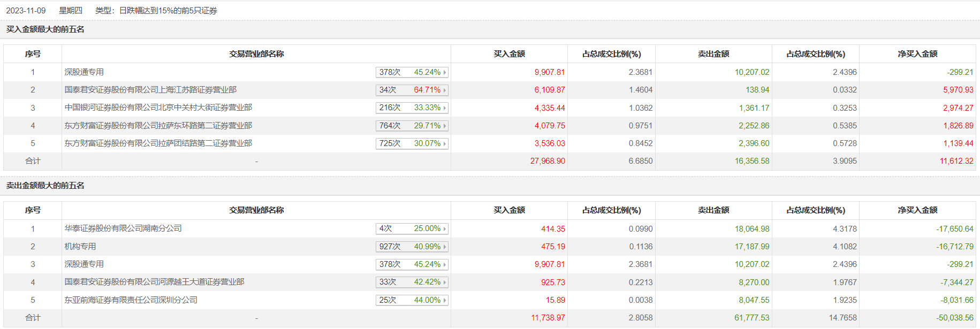
Task: Open 国泰君安证券上海江苏路证券营业部 link
Action: tap(150, 90)
